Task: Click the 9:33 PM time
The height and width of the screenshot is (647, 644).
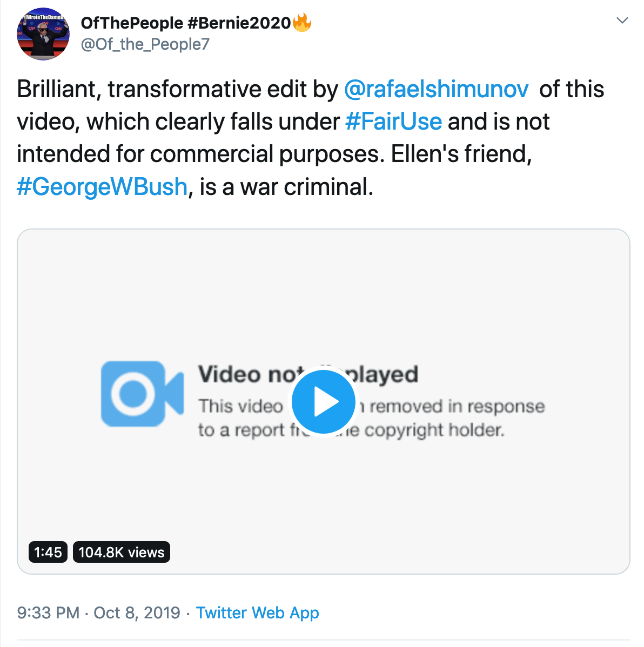Action: (48, 613)
